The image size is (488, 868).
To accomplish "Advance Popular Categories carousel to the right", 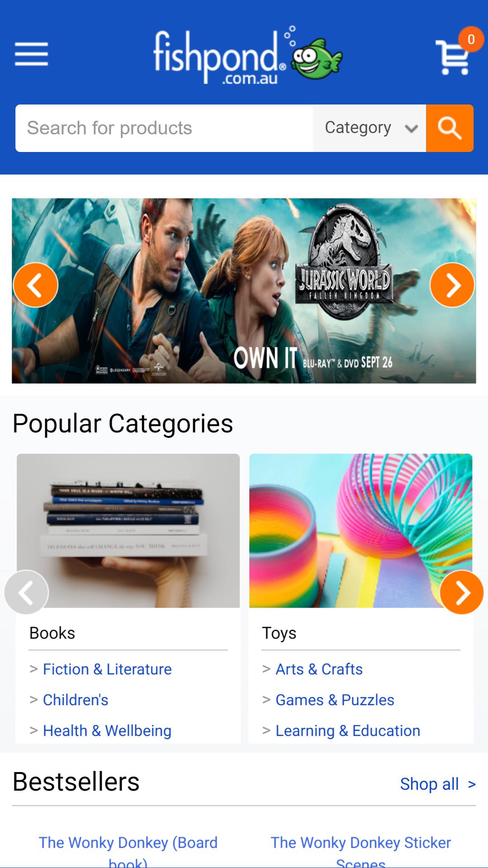I will 461,592.
